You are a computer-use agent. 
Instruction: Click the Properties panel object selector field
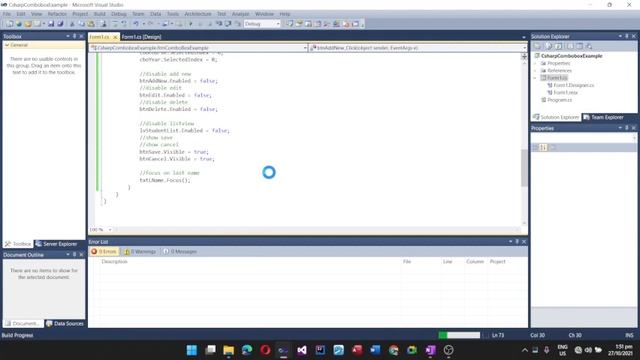[583, 138]
